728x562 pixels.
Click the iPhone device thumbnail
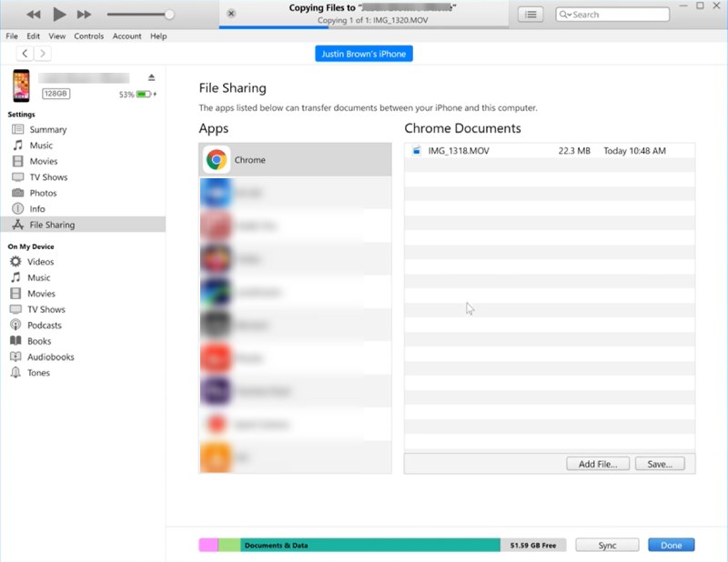pyautogui.click(x=21, y=85)
